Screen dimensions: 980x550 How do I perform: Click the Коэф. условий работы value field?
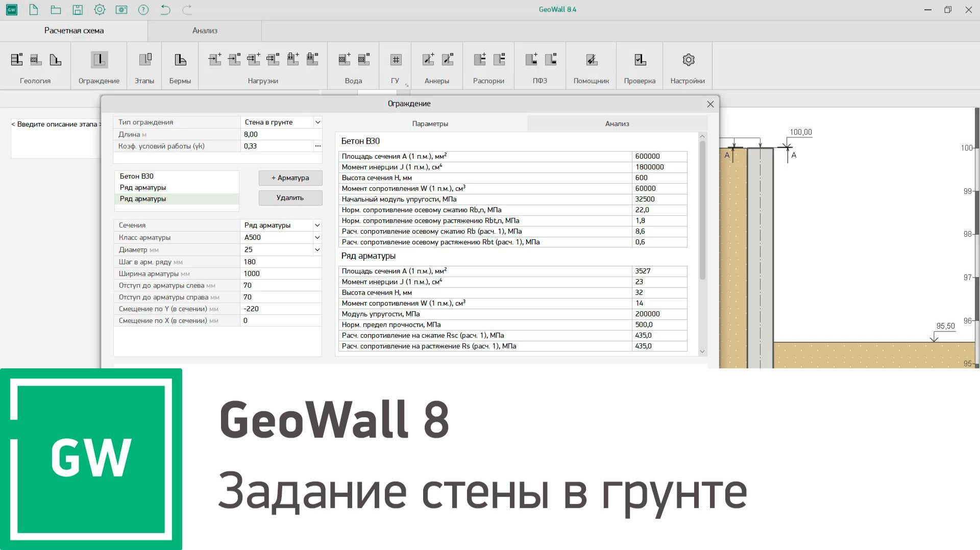click(x=277, y=146)
